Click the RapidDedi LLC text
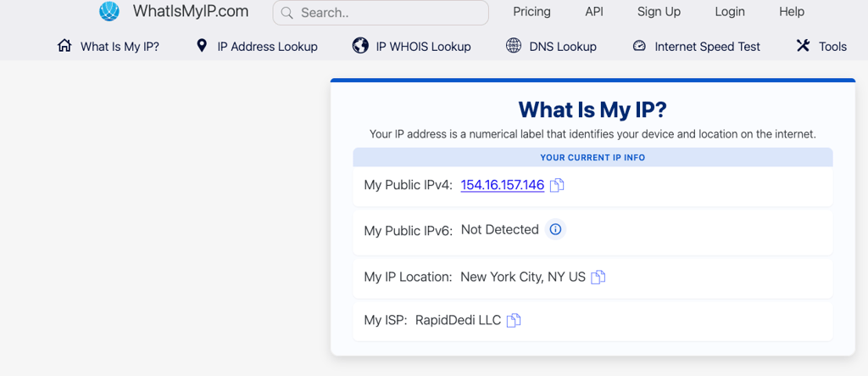 (458, 320)
